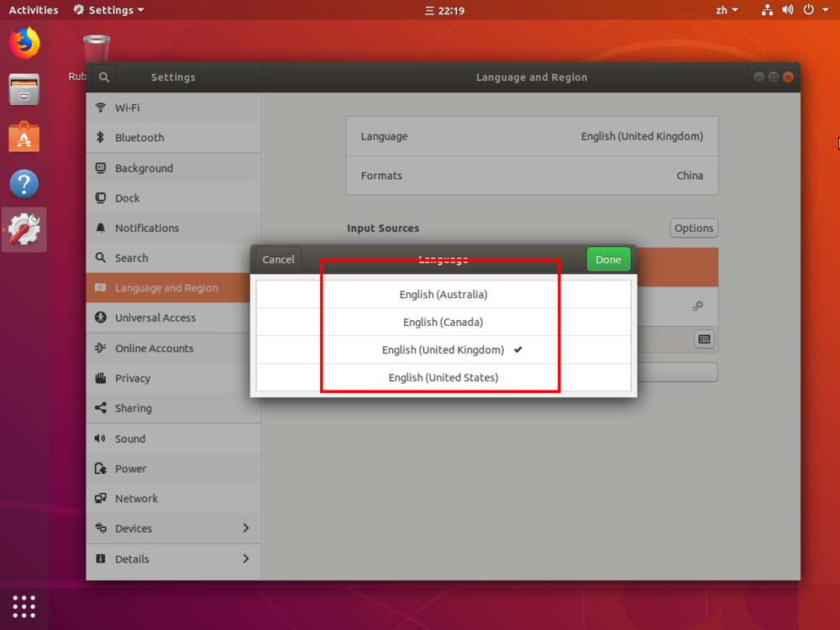Select English (Australia) from the language list
The image size is (840, 630).
pos(444,294)
